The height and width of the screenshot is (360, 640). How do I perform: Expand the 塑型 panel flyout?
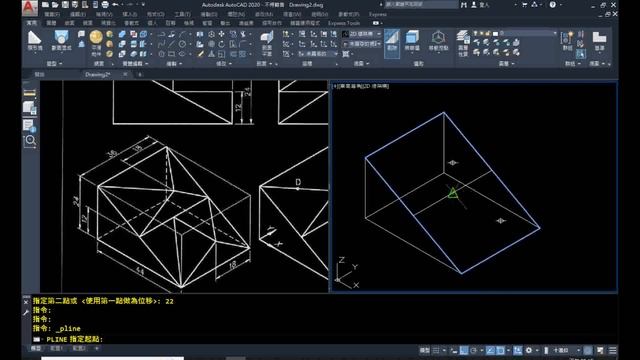click(54, 64)
